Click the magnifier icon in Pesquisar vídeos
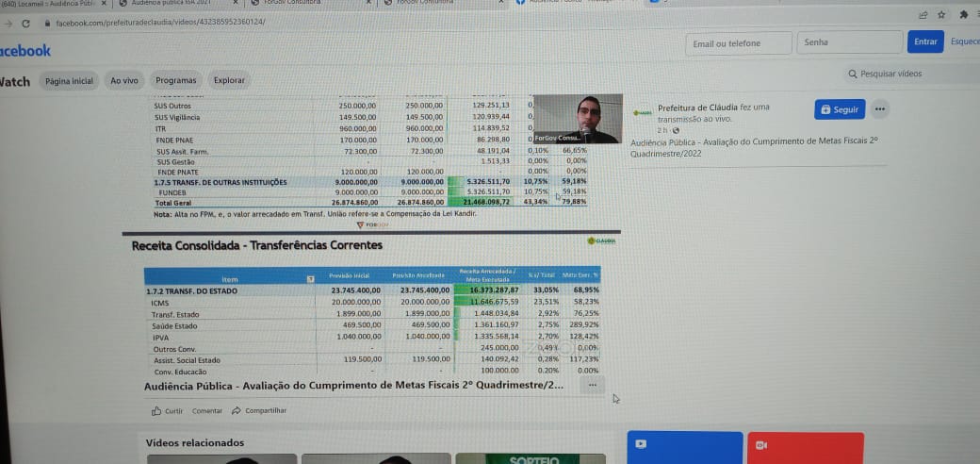This screenshot has width=980, height=464. coord(853,75)
